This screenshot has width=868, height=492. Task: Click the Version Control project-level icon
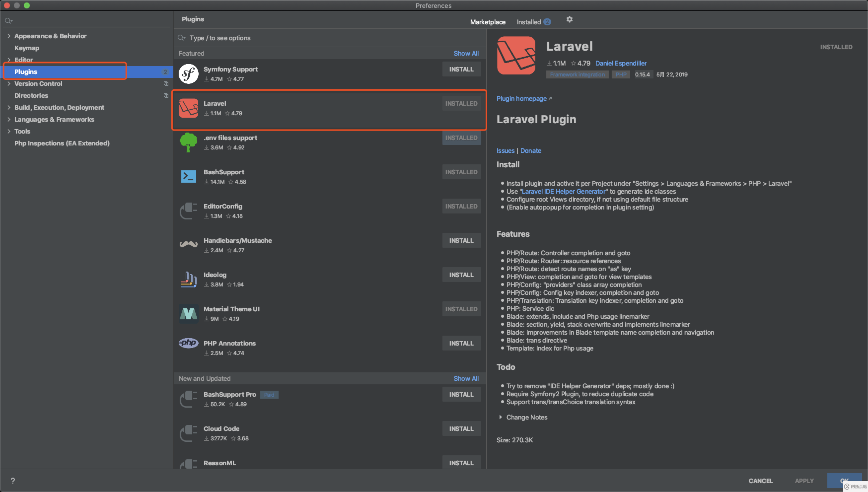[166, 83]
